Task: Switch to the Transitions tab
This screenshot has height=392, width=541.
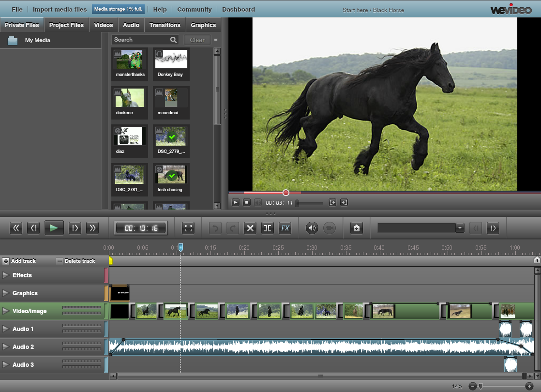Action: tap(165, 25)
